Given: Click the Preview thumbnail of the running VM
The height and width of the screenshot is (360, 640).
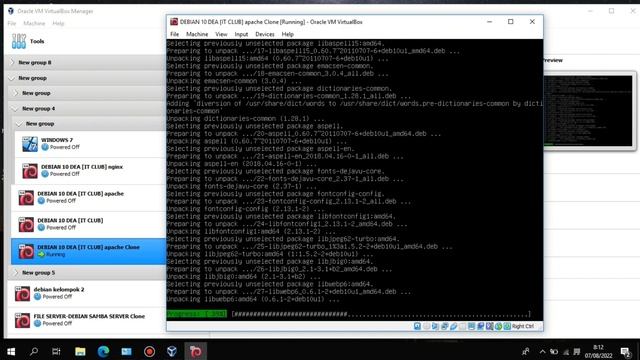Looking at the screenshot, I should click(588, 111).
